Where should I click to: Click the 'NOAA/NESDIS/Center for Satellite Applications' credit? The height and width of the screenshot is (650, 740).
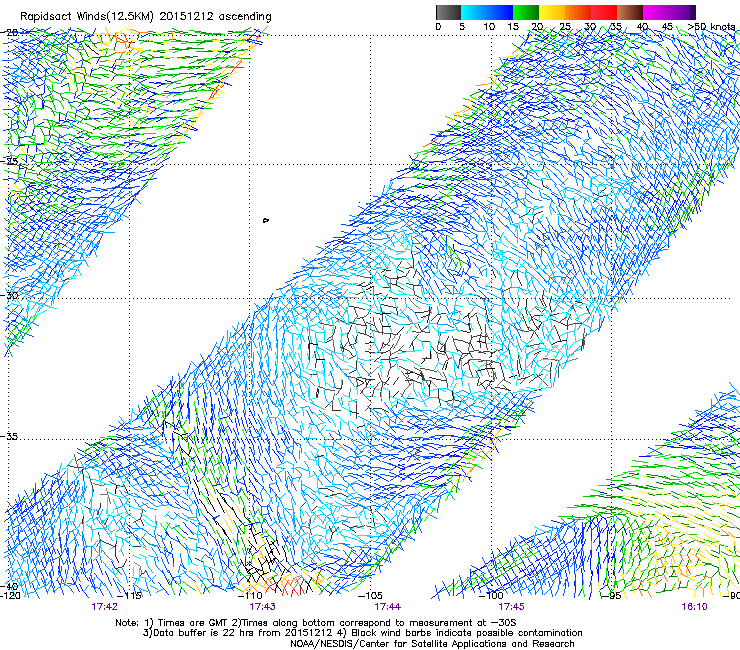click(x=432, y=644)
